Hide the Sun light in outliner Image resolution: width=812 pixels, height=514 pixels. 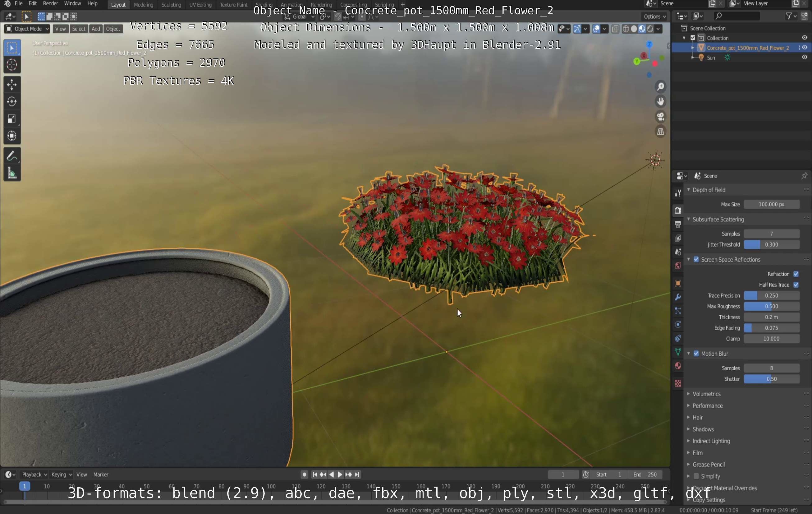[x=804, y=58]
